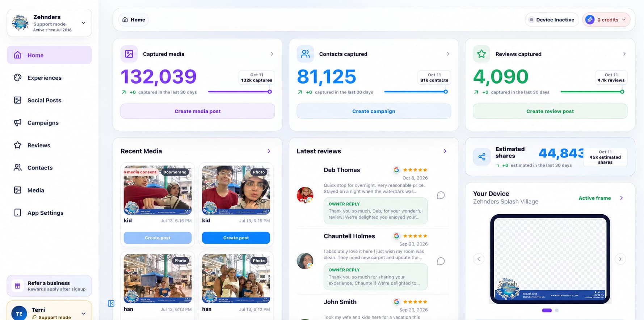Click the Contacts people icon in sidebar
The image size is (644, 320).
[17, 168]
